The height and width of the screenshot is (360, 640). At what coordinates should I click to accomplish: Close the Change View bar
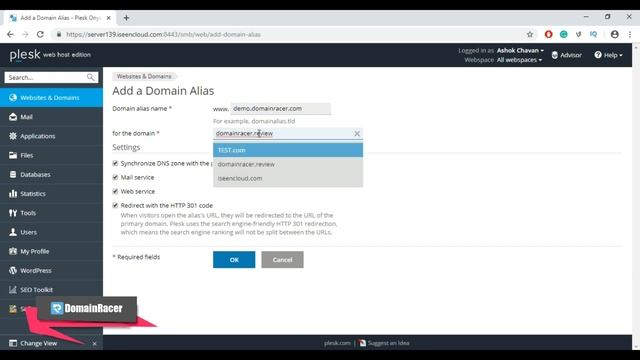click(94, 344)
